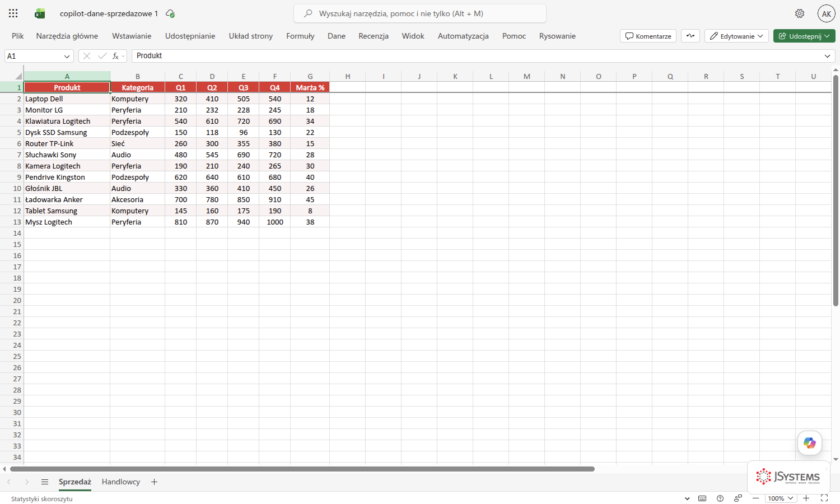Image resolution: width=840 pixels, height=504 pixels.
Task: Select the Dysk SSD Samsung cell
Action: pos(67,132)
